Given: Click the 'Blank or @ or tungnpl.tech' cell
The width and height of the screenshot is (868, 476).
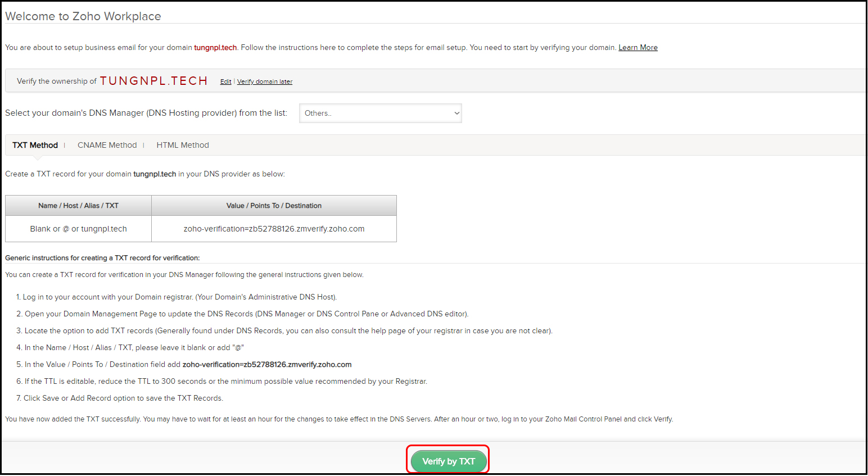Looking at the screenshot, I should tap(78, 229).
